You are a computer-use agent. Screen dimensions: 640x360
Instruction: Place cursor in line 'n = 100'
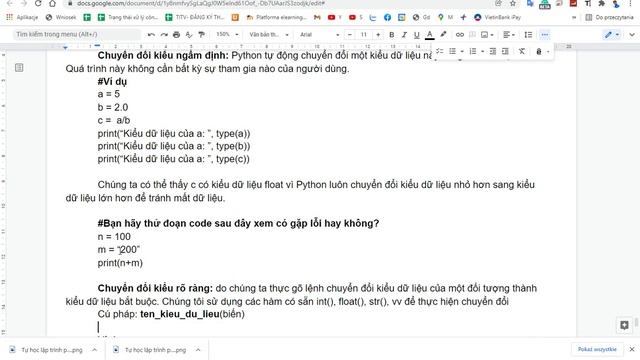(114, 236)
